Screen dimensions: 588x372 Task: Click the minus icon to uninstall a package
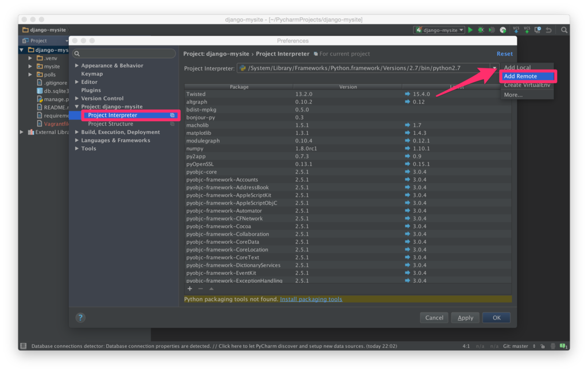(x=200, y=289)
